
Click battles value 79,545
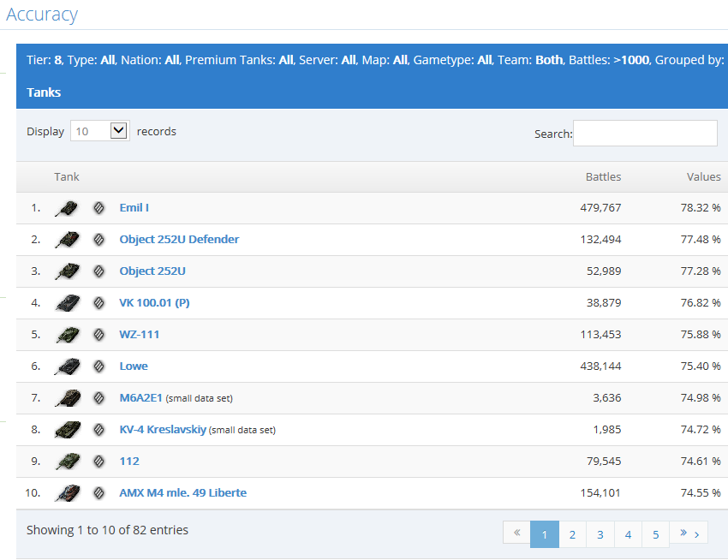[x=604, y=461]
